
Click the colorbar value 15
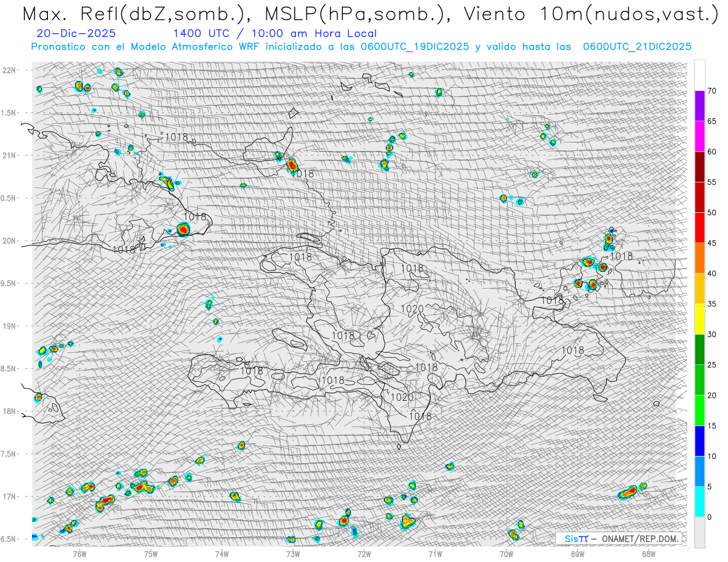click(x=712, y=426)
